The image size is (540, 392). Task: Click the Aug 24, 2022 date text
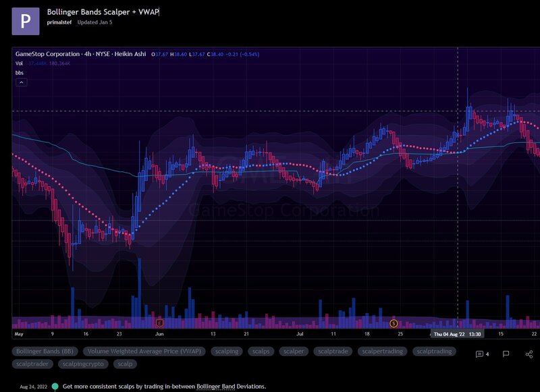coord(33,387)
